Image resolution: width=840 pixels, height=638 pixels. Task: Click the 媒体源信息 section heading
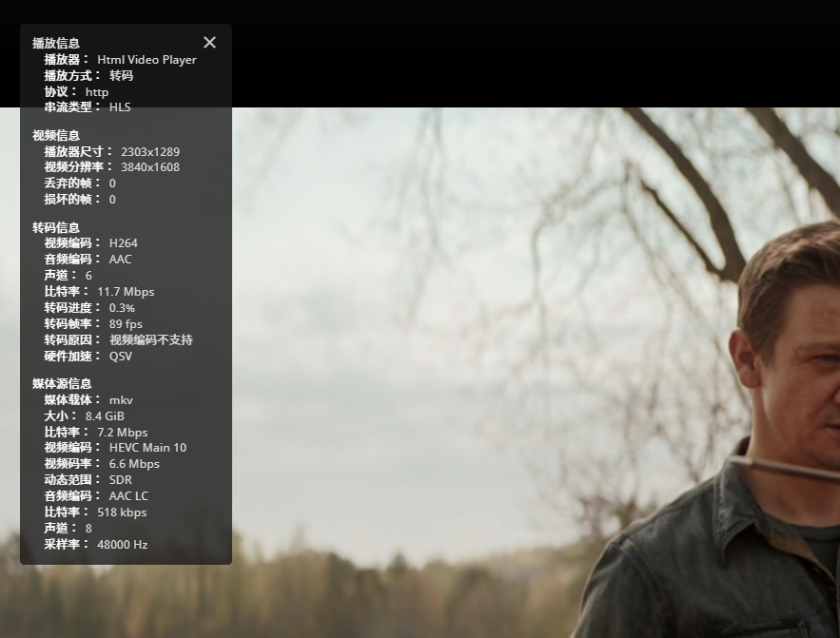(x=62, y=383)
